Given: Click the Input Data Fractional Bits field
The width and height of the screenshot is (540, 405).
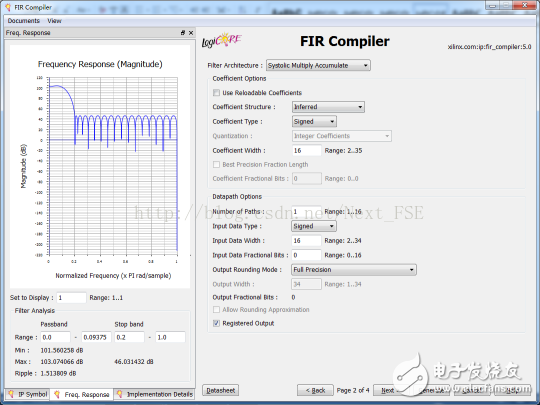Looking at the screenshot, I should point(307,255).
